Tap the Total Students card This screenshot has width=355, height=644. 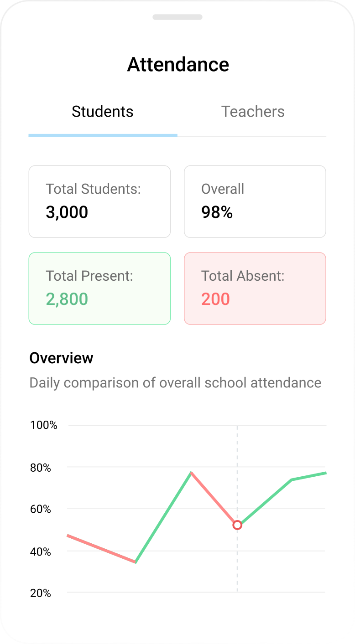pyautogui.click(x=99, y=201)
